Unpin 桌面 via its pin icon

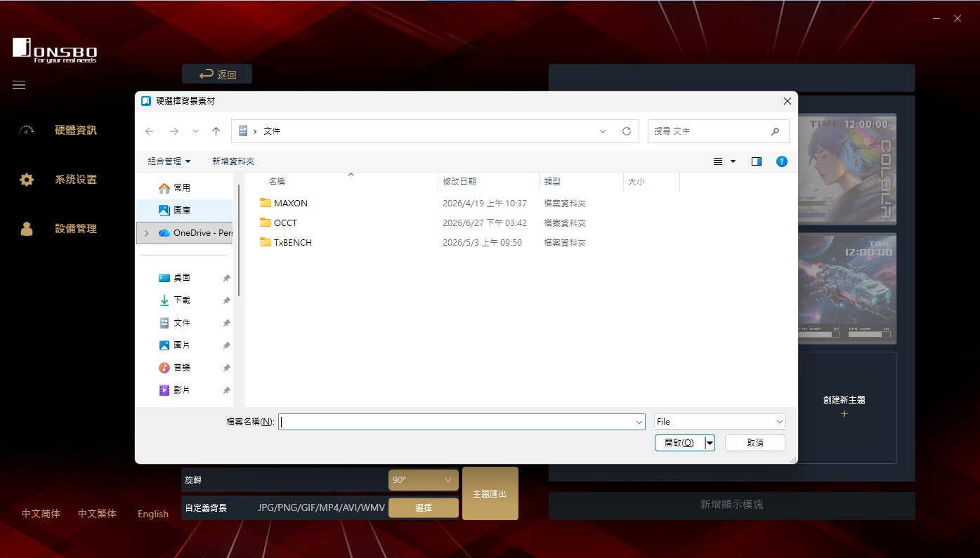pyautogui.click(x=226, y=279)
